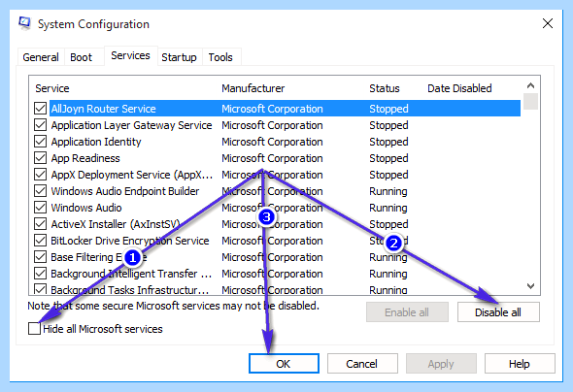Uncheck BitLocker Drive Encryption Service checkbox
Image resolution: width=573 pixels, height=392 pixels.
pos(40,241)
